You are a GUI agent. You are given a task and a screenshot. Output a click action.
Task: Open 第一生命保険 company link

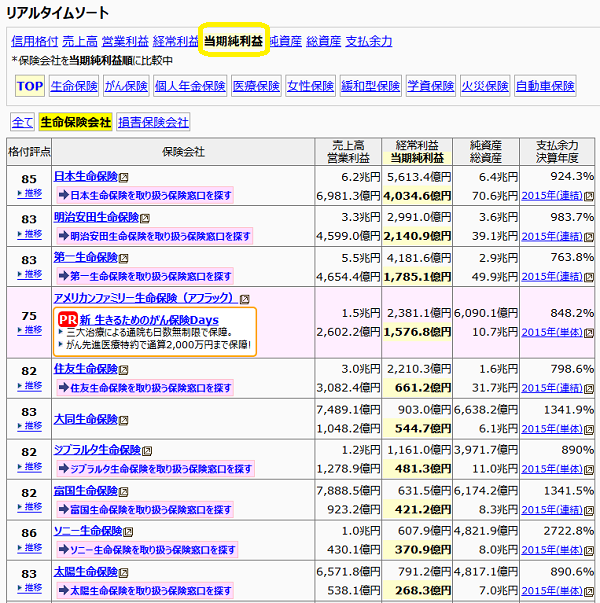(x=85, y=257)
